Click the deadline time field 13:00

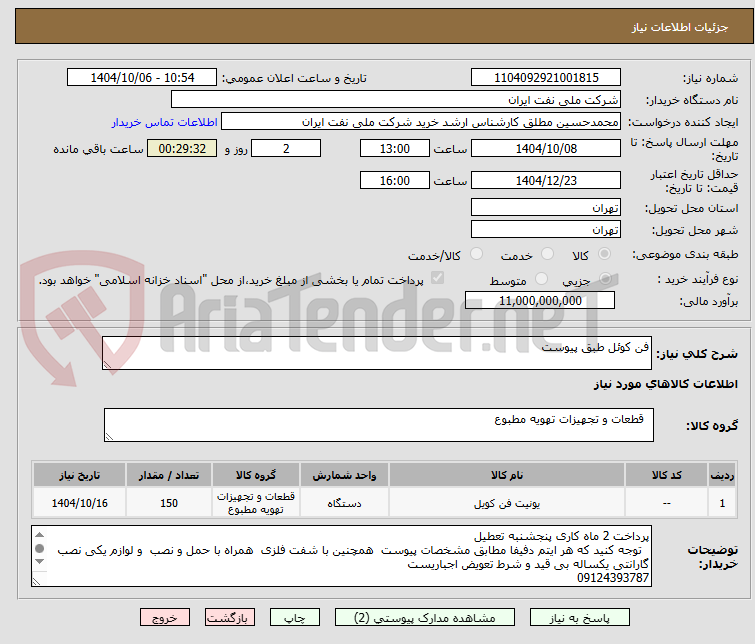[x=394, y=148]
